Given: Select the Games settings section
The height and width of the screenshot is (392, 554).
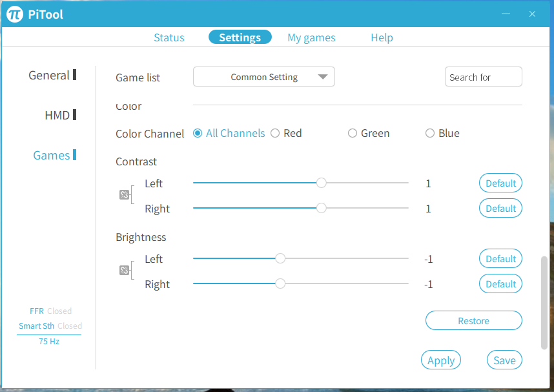Looking at the screenshot, I should 55,155.
